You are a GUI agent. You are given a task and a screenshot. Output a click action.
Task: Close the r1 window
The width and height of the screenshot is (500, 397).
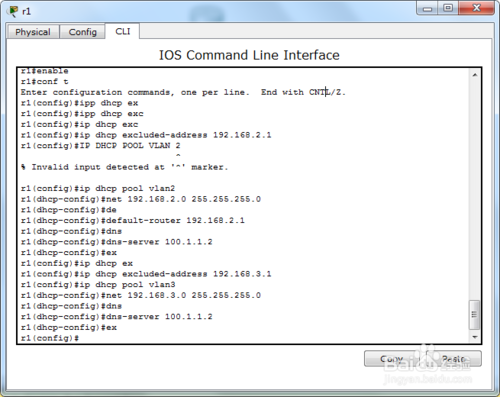[x=477, y=8]
